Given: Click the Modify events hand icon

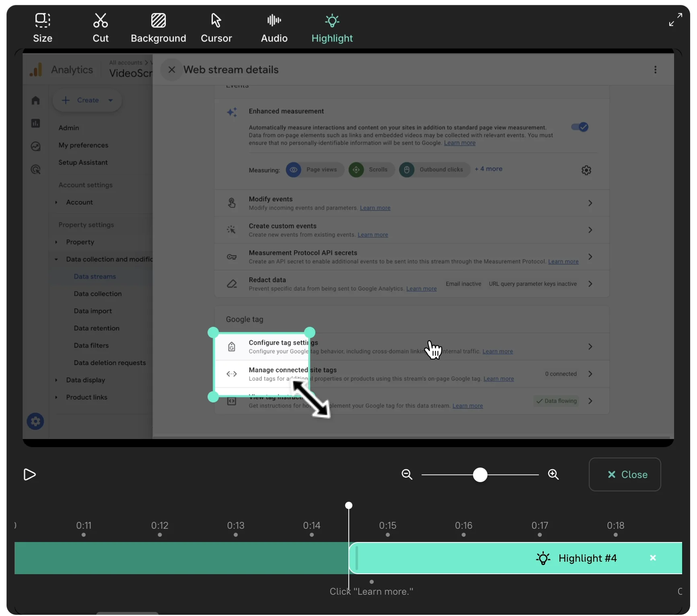Looking at the screenshot, I should tap(232, 203).
